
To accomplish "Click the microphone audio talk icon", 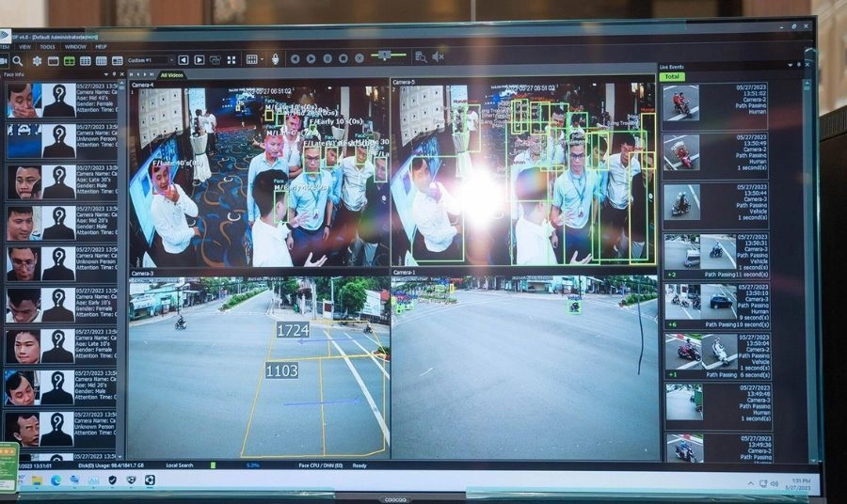I will tap(275, 59).
